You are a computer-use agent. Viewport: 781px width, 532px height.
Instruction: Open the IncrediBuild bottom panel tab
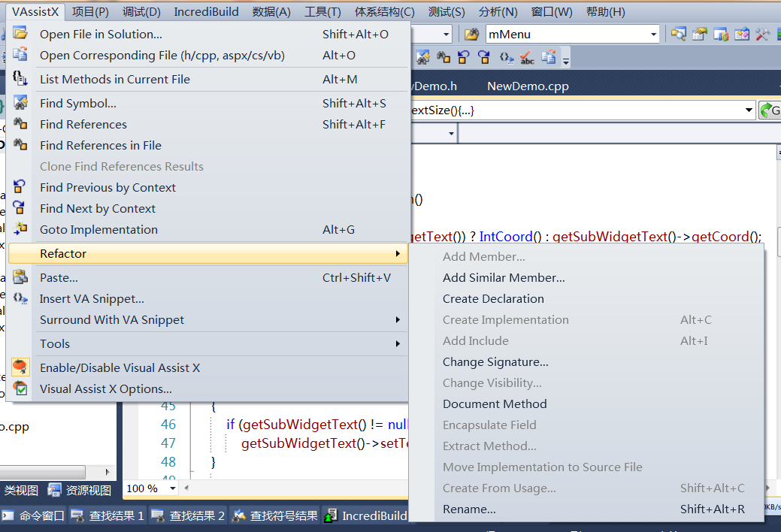tap(365, 515)
